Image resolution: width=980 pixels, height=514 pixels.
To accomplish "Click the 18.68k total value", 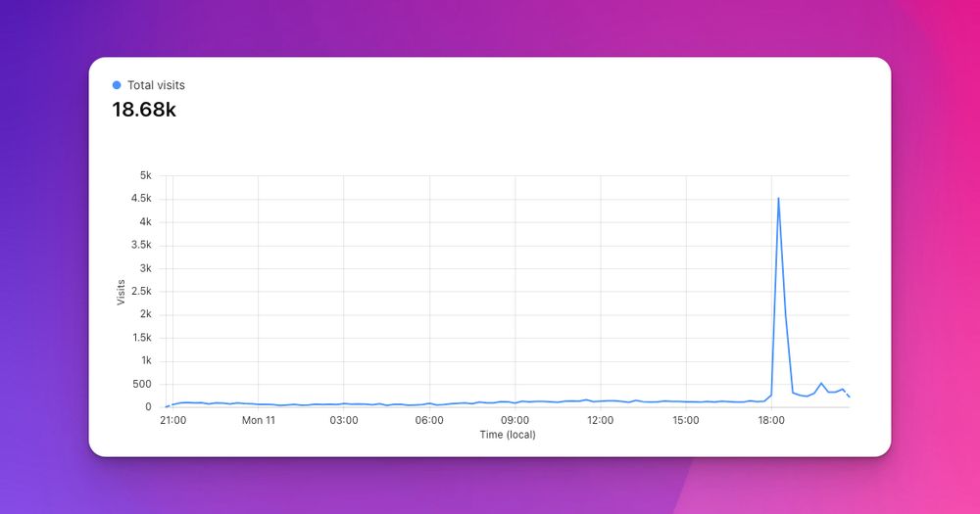I will point(144,110).
